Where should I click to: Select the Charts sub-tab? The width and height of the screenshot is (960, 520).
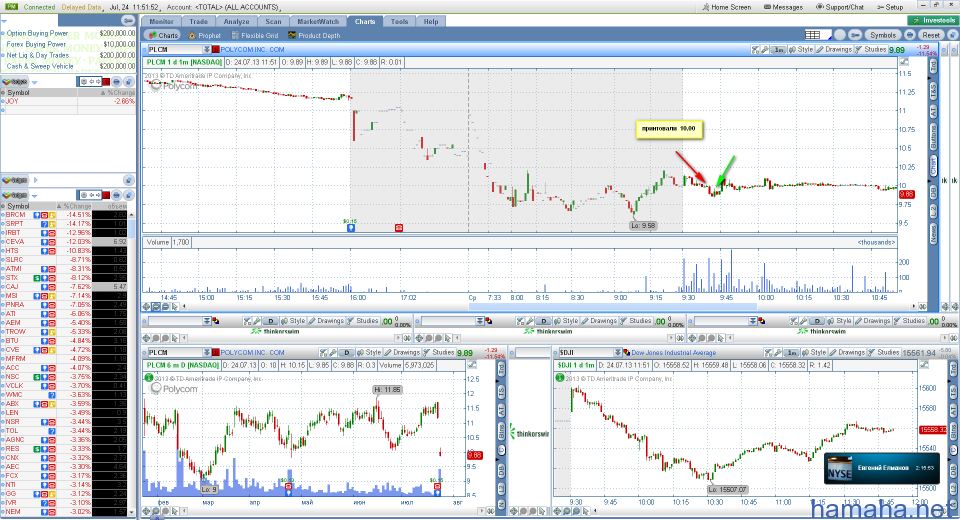[164, 36]
